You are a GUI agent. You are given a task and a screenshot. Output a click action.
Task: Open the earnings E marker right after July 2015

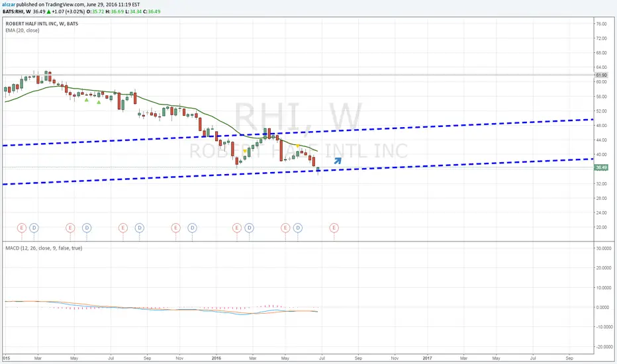(123, 228)
